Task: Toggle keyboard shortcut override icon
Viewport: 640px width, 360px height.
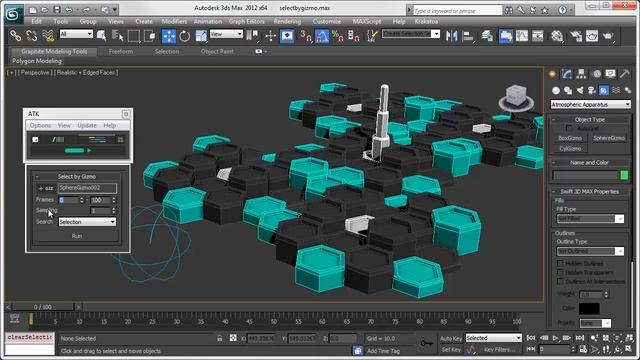Action: pos(287,36)
